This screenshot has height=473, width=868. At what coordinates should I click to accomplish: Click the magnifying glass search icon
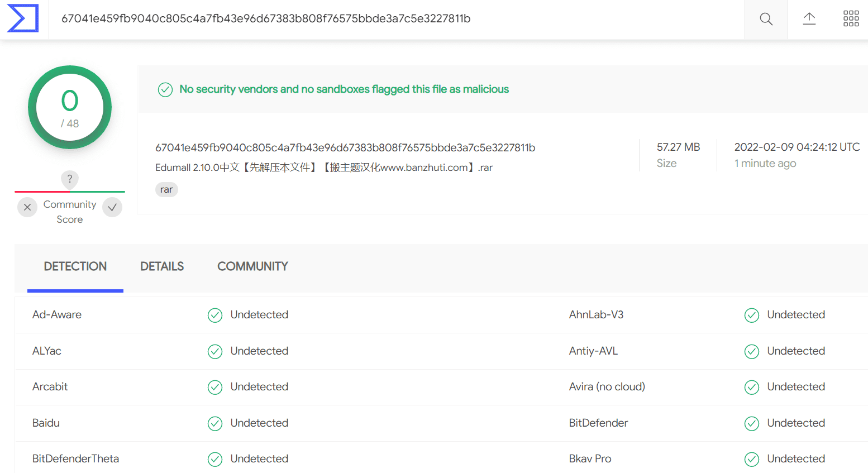766,19
